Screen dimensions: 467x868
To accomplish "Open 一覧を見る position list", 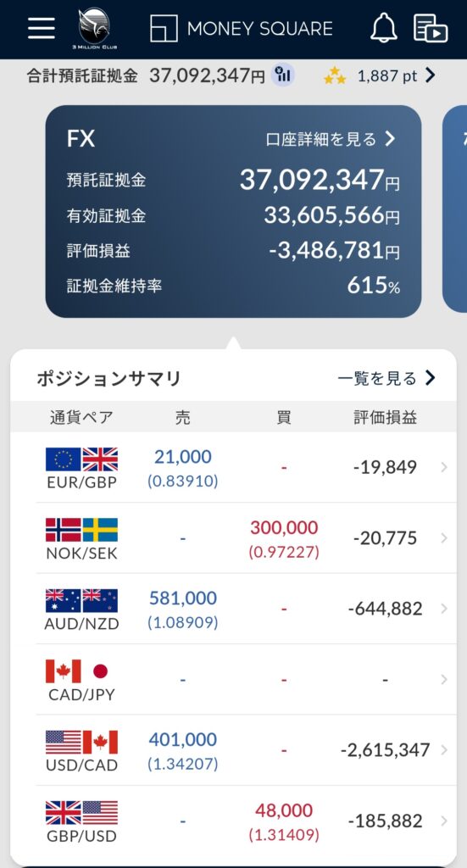I will 386,378.
